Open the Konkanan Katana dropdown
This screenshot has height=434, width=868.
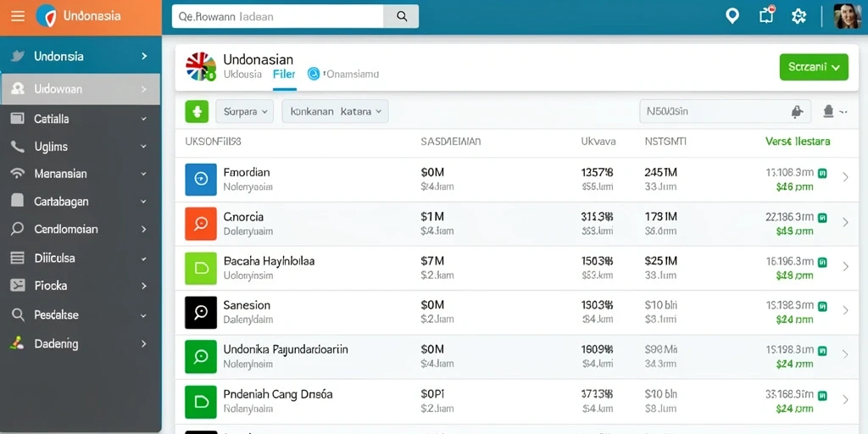(x=335, y=111)
